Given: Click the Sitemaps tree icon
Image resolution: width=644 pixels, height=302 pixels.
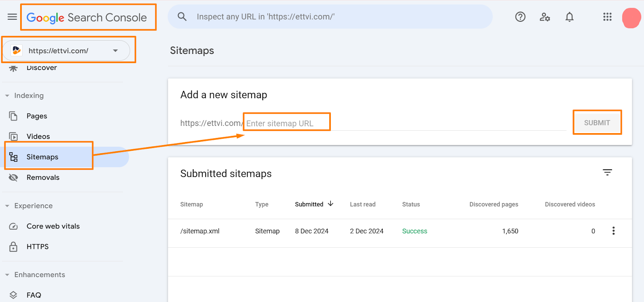Looking at the screenshot, I should coord(13,157).
